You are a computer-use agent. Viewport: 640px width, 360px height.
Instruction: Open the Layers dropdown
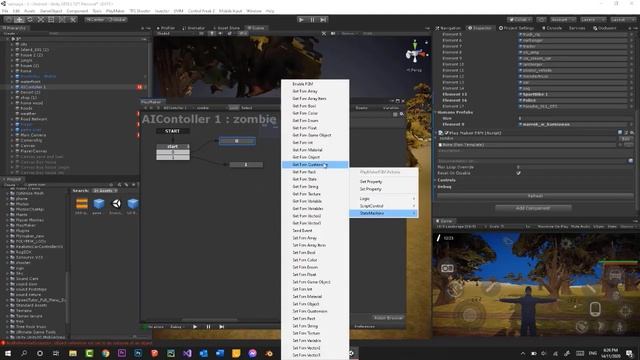[593, 20]
